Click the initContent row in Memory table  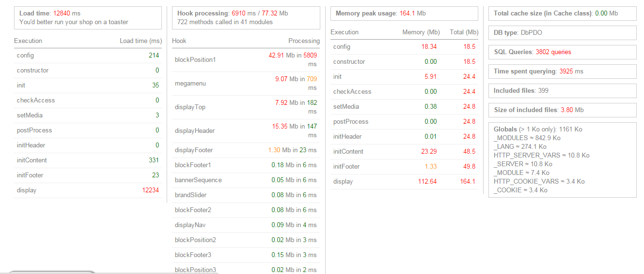348,151
